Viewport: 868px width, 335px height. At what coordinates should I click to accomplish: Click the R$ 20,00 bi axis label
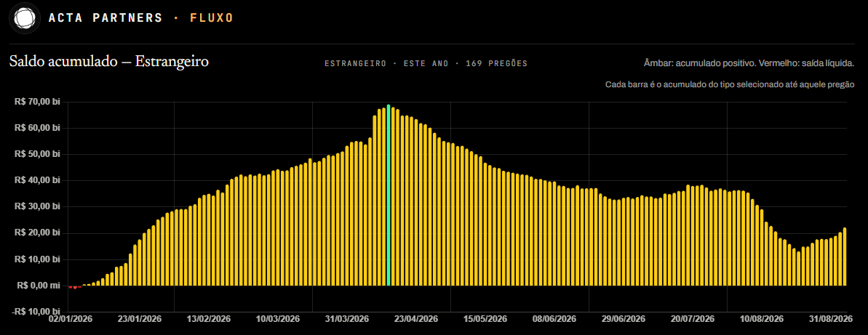[37, 233]
